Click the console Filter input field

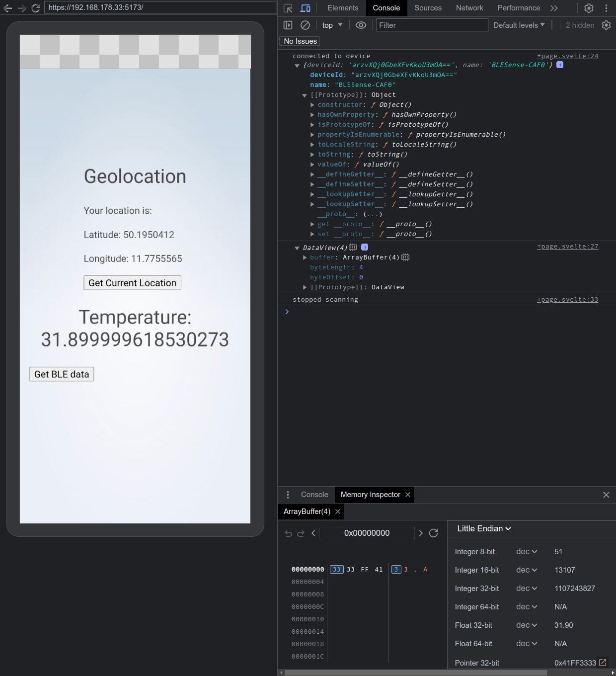(x=432, y=25)
